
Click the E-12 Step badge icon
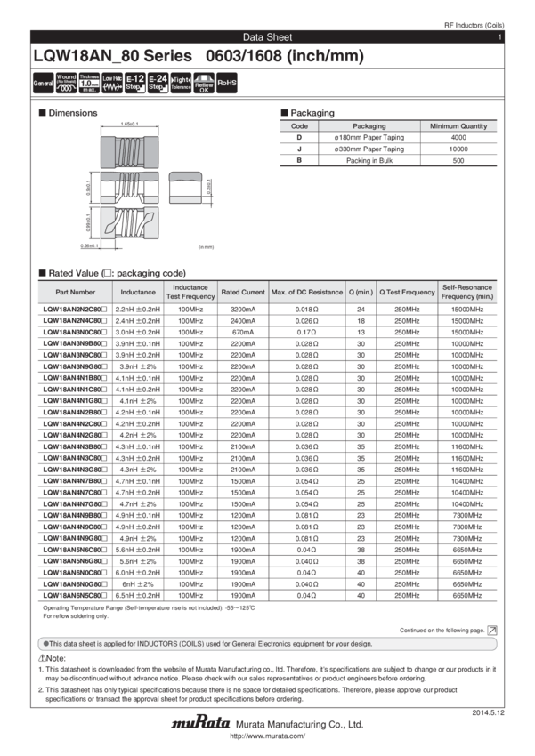[135, 83]
